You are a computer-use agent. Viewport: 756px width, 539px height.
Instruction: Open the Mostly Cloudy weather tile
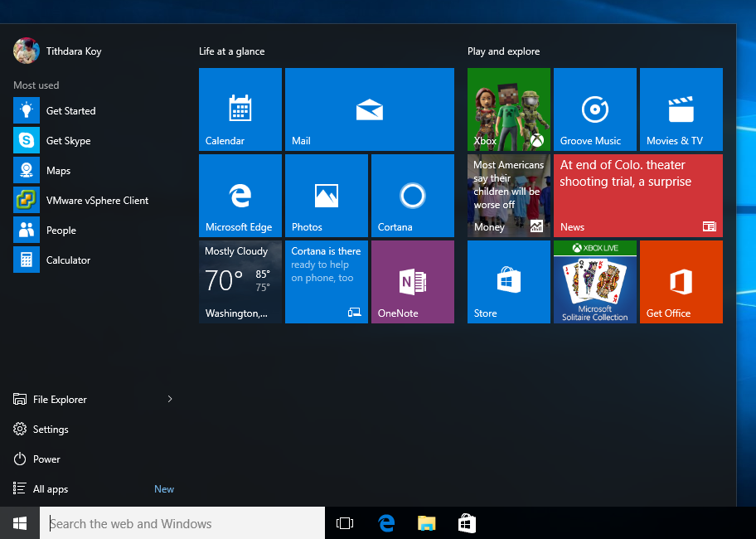240,282
